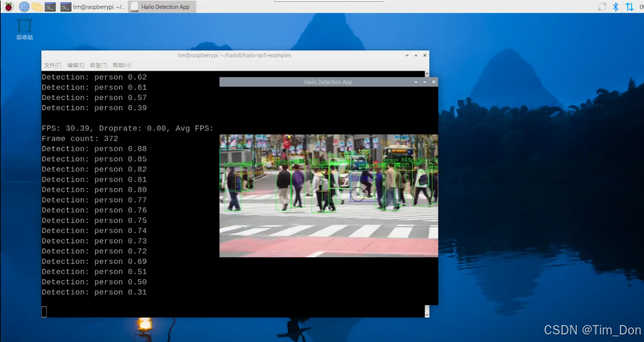Open the Raspberry Pi main menu
Viewport: 644px width, 342px height.
pos(8,6)
